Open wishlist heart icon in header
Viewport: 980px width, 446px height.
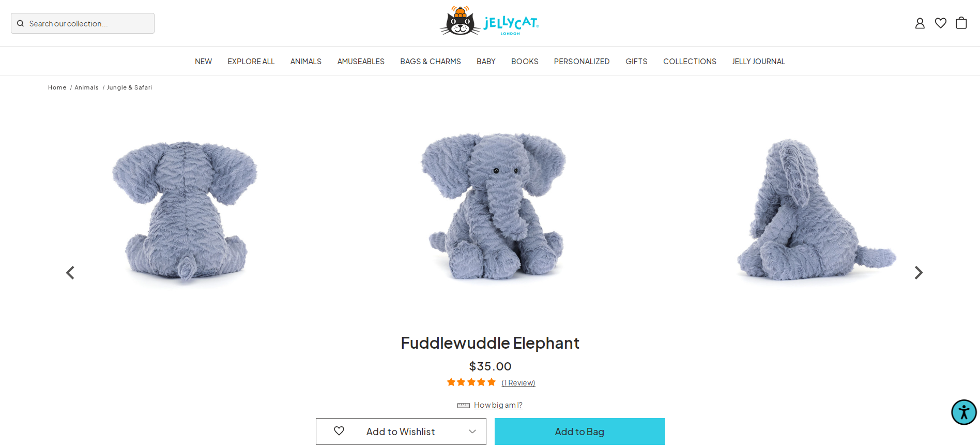point(941,23)
